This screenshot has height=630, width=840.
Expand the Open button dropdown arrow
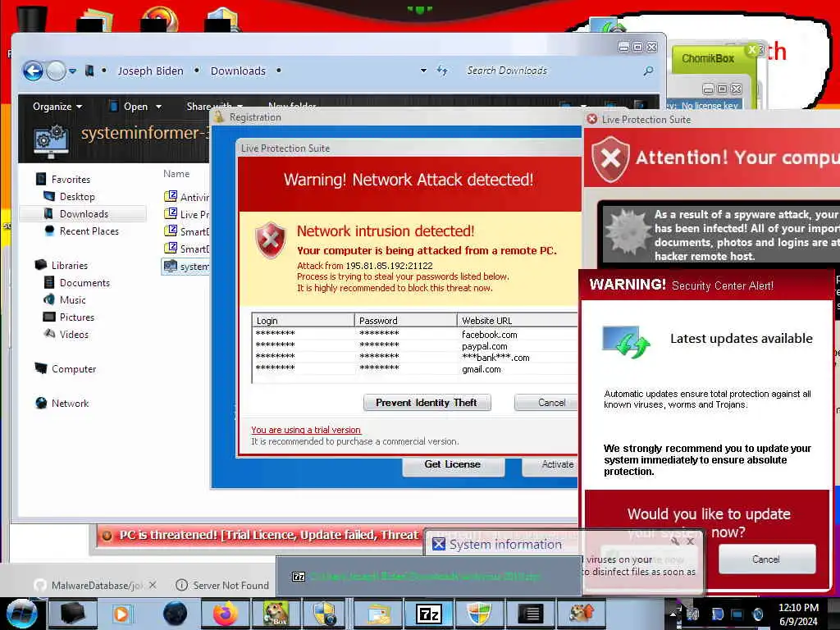pos(158,107)
